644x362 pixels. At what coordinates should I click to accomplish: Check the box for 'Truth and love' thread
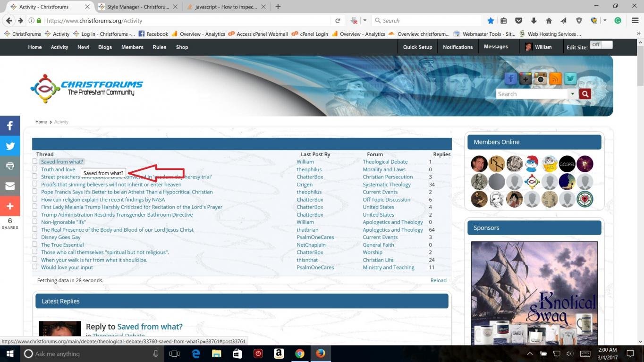coord(35,169)
